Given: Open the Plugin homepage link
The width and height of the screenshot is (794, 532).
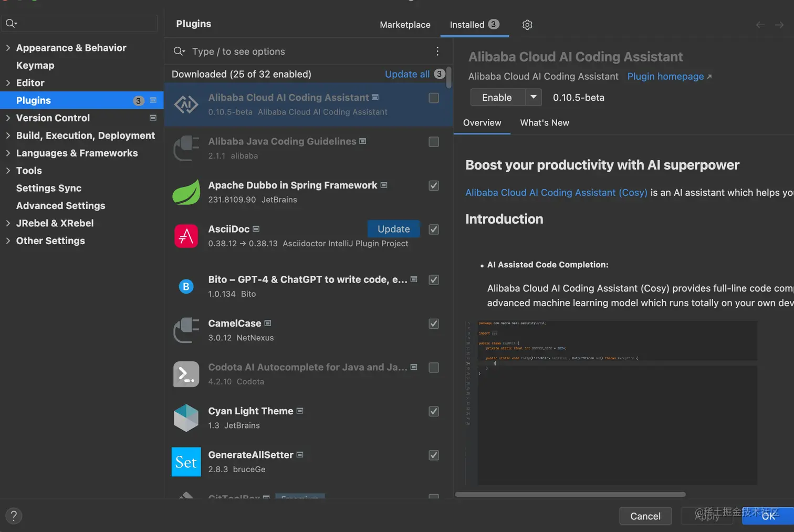Looking at the screenshot, I should (670, 76).
